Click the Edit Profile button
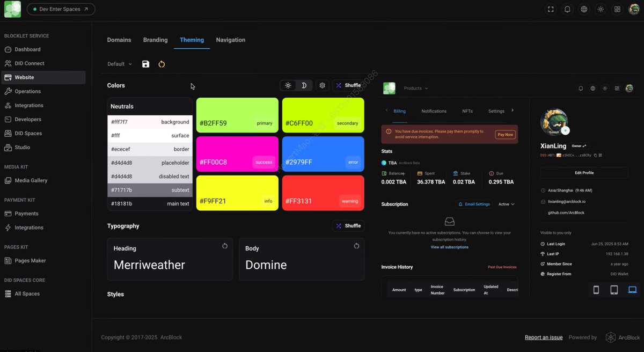644x352 pixels. [584, 173]
